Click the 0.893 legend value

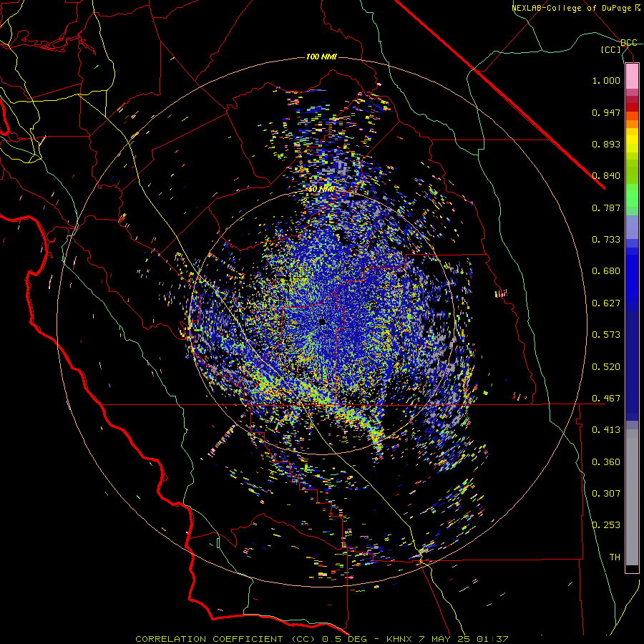606,144
